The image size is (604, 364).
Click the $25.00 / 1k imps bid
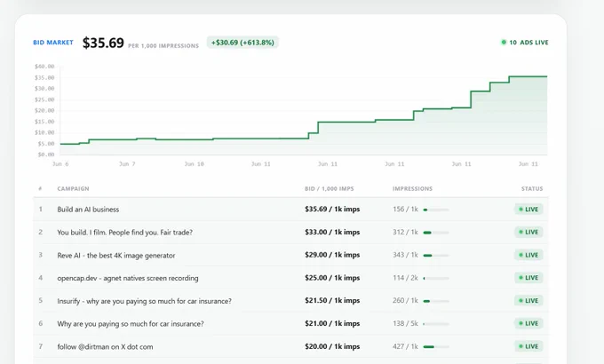[x=332, y=278]
